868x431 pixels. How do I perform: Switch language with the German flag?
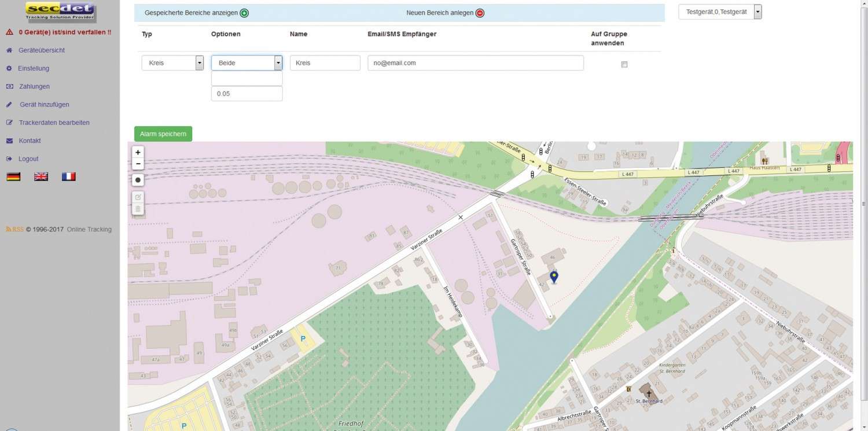tap(13, 177)
